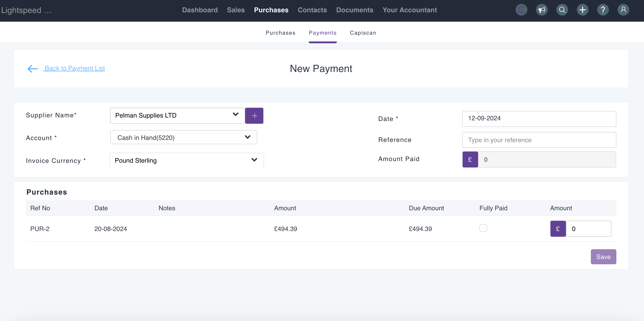Go to the Purchases sub-tab

tap(280, 33)
